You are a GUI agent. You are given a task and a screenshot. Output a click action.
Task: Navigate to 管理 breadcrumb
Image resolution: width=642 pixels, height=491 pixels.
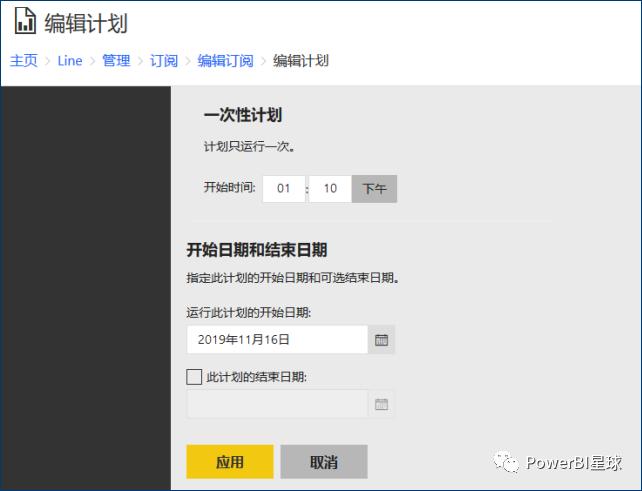tap(116, 61)
